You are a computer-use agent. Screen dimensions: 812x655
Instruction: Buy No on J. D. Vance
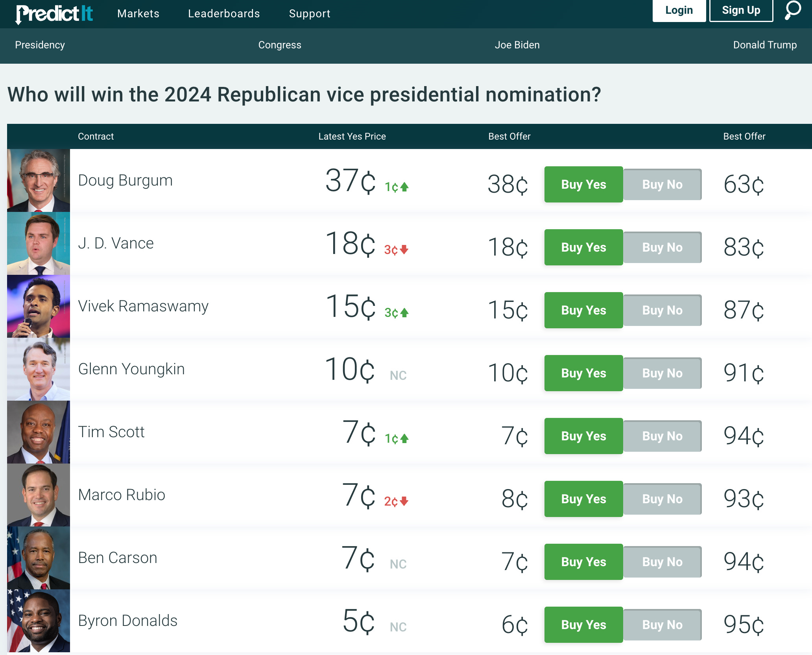tap(662, 247)
